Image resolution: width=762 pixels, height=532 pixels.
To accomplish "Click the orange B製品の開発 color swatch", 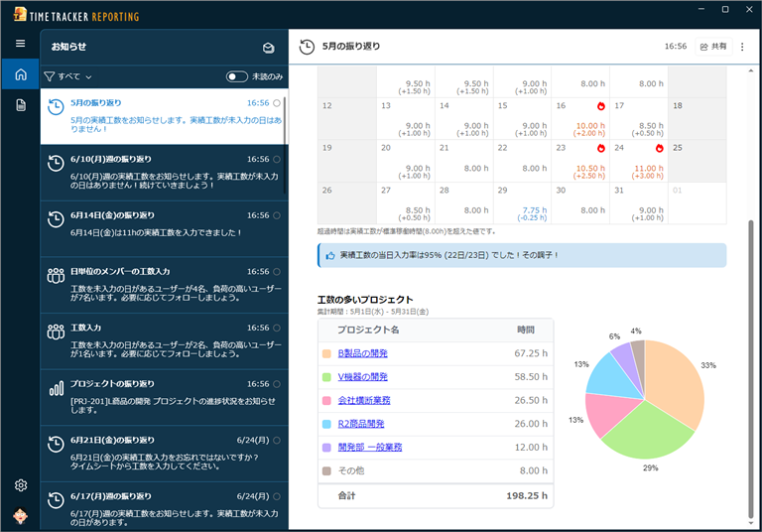I will 326,353.
